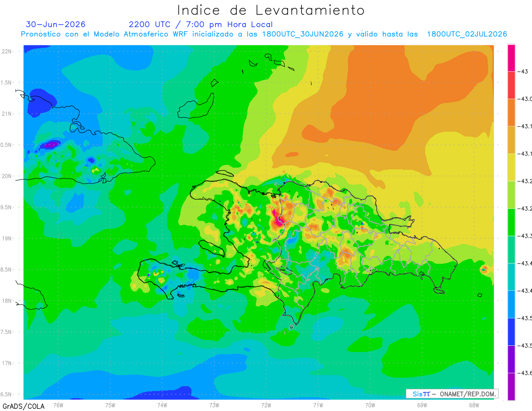Click the '-43.3' legend value
The image size is (532, 411).
(525, 235)
